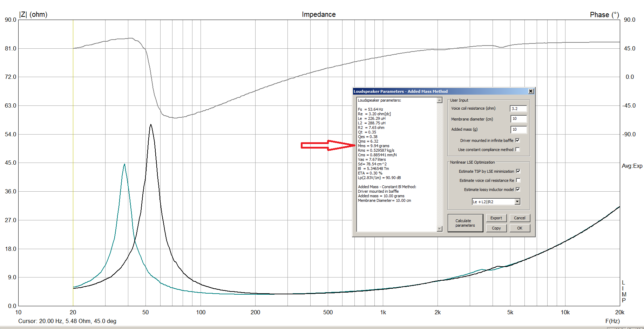644x329 pixels.
Task: Click the 'Qes = 0.38' line
Action: tap(367, 137)
